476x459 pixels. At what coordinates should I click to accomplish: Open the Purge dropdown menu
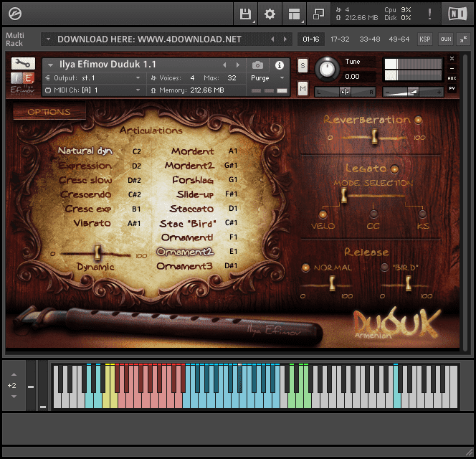pyautogui.click(x=267, y=78)
